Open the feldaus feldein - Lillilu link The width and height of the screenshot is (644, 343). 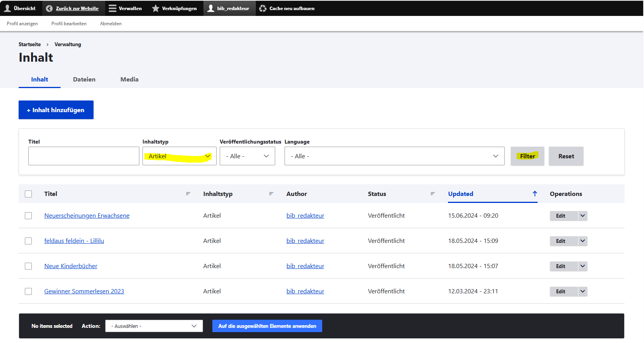coord(74,241)
